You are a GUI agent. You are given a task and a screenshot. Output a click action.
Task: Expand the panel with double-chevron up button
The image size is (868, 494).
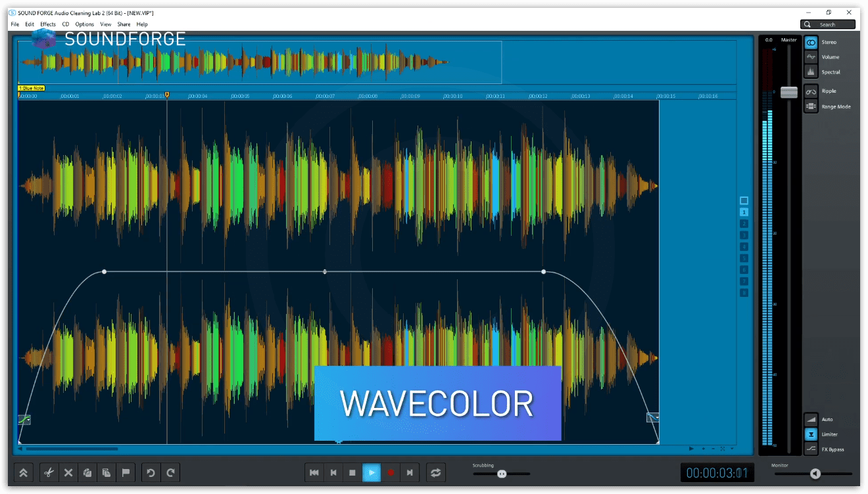click(x=24, y=472)
